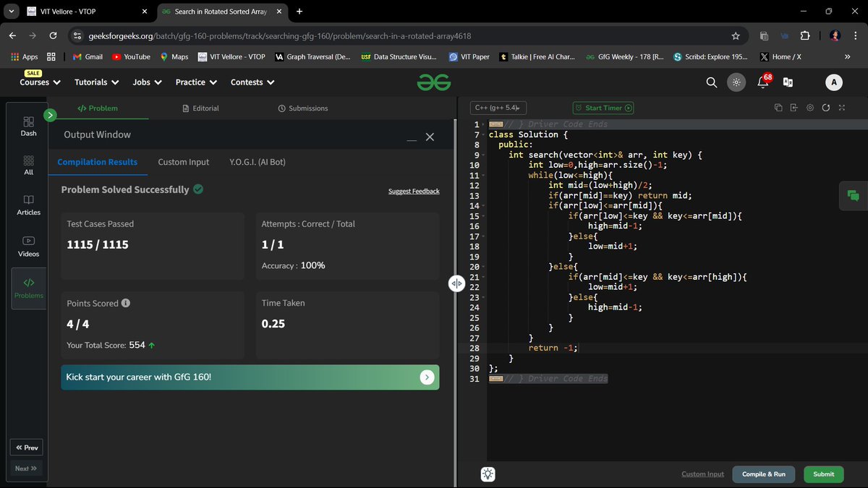Click the copy code icon
868x488 pixels.
pos(778,108)
